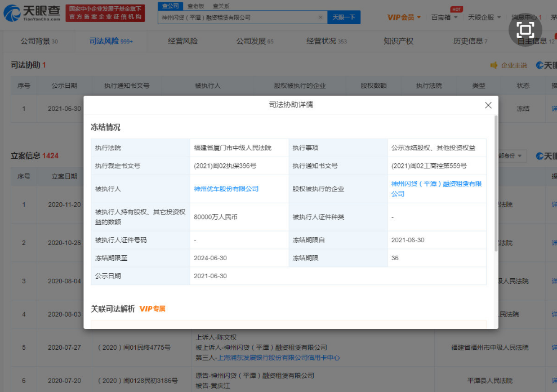Click the Tianyancha logo icon
This screenshot has width=557, height=392.
[12, 13]
